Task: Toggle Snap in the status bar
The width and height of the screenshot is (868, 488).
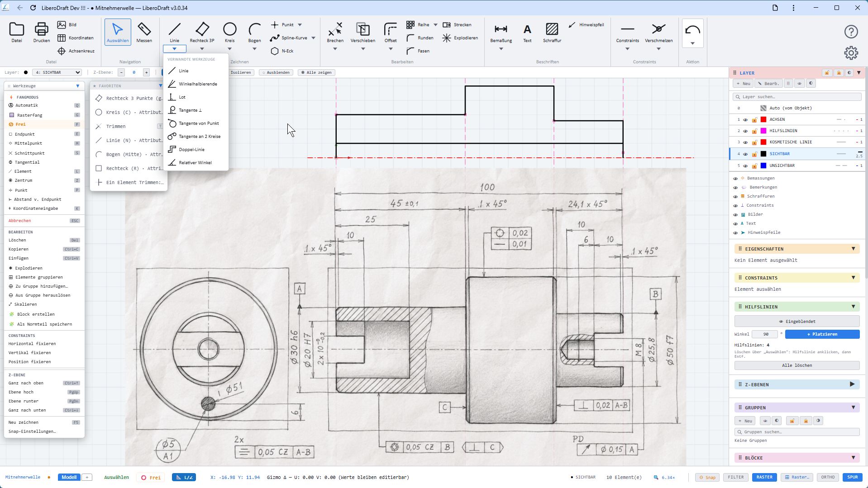Action: pyautogui.click(x=708, y=477)
